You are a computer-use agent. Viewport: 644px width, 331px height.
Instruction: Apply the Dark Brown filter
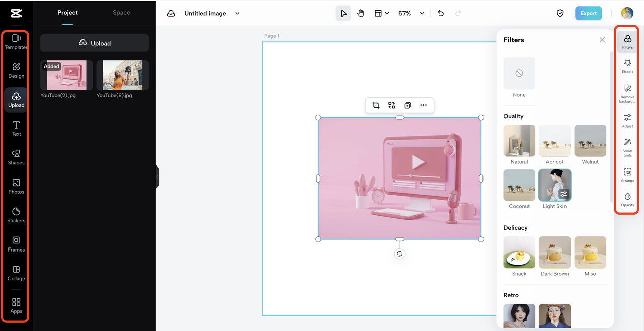(555, 253)
